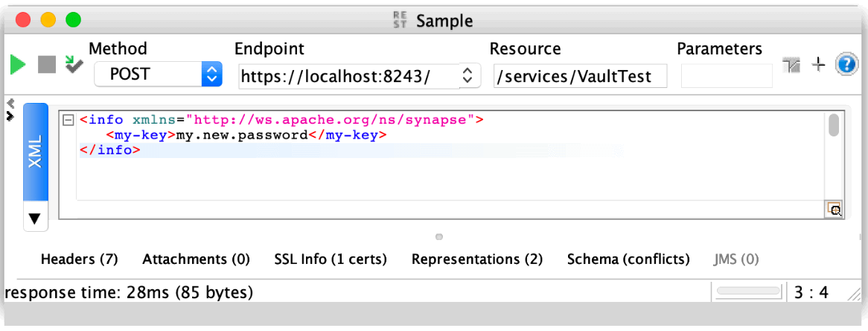
Task: Click the XML editor vertical scrollbar
Action: pos(834,125)
